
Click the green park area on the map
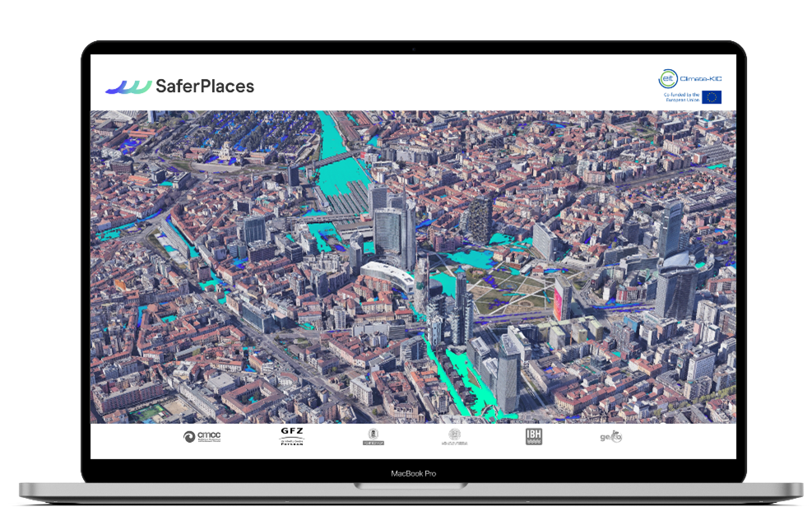510,288
